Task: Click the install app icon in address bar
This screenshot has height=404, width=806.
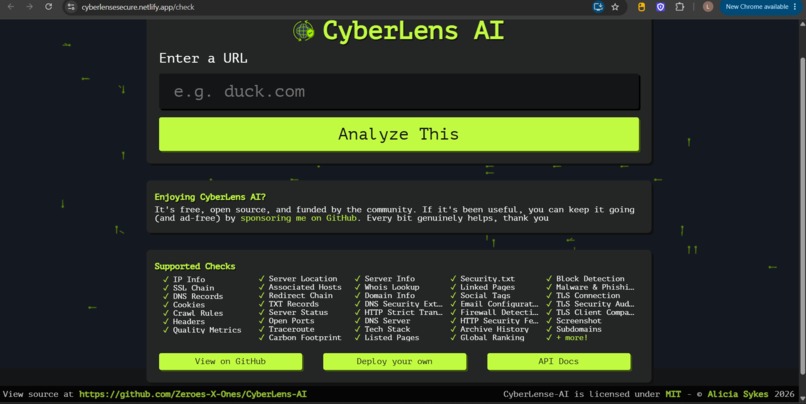Action: click(598, 7)
